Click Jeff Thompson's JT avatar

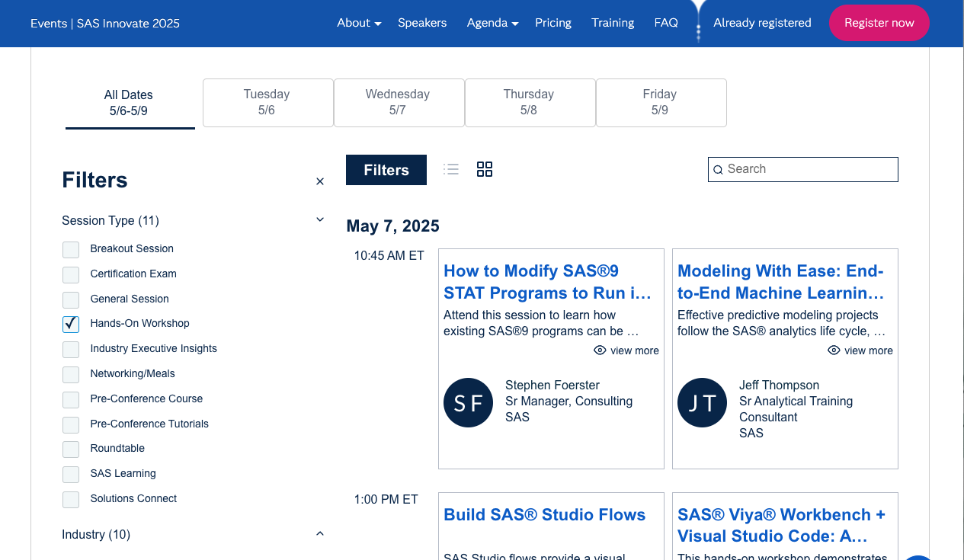[x=702, y=402]
